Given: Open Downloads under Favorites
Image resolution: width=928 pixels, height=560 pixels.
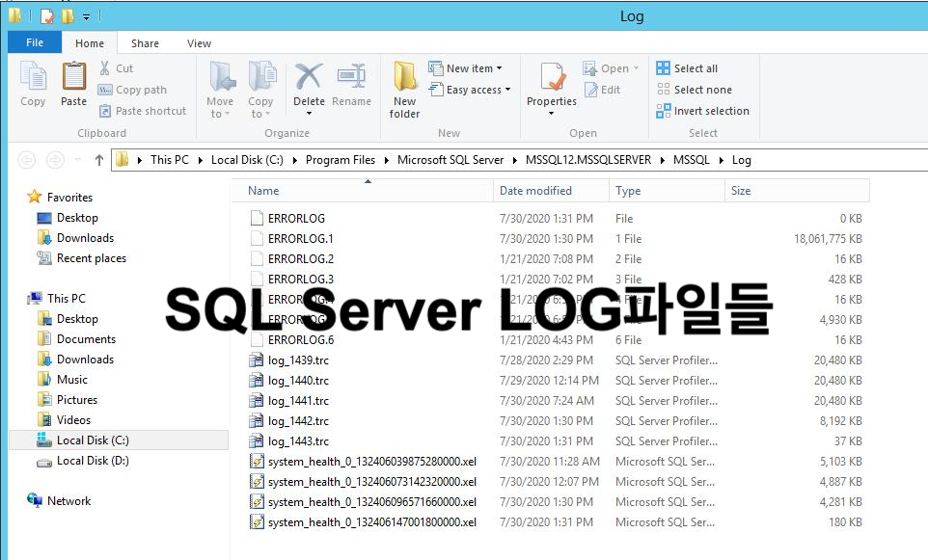Looking at the screenshot, I should (x=85, y=238).
